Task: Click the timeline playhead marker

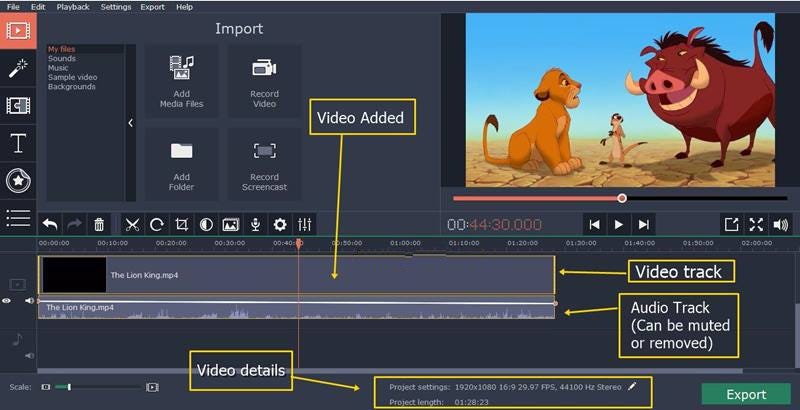Action: point(299,244)
